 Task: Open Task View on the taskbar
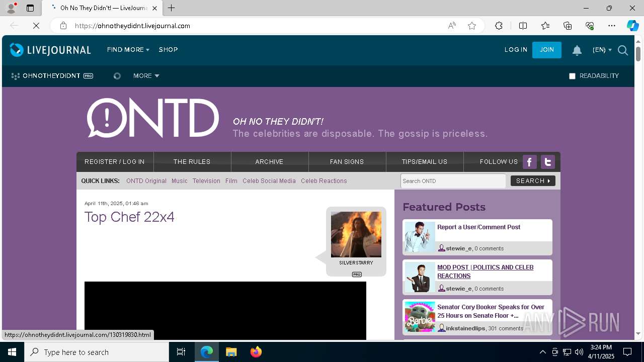(181, 352)
